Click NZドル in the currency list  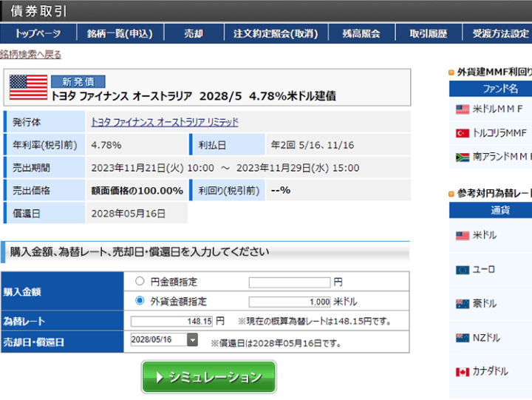click(486, 337)
